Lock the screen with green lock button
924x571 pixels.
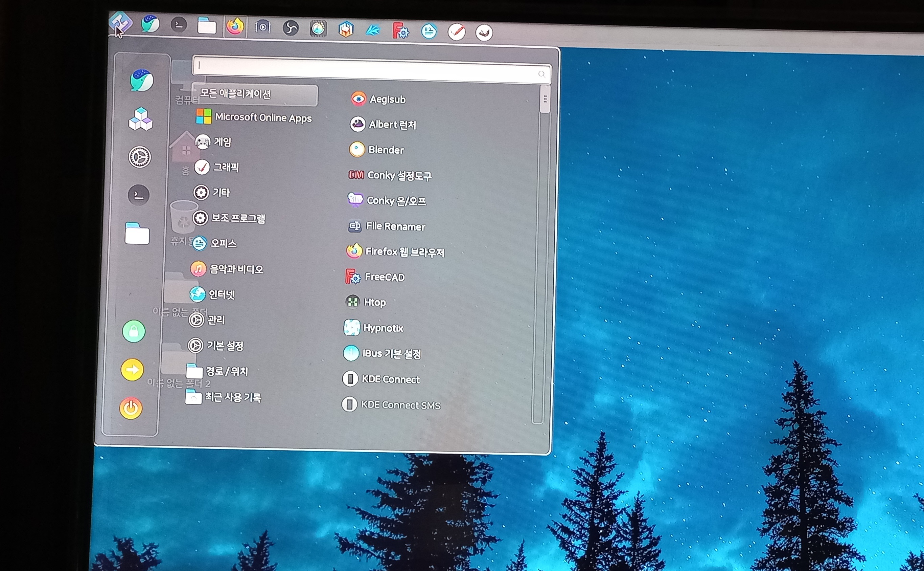(134, 332)
